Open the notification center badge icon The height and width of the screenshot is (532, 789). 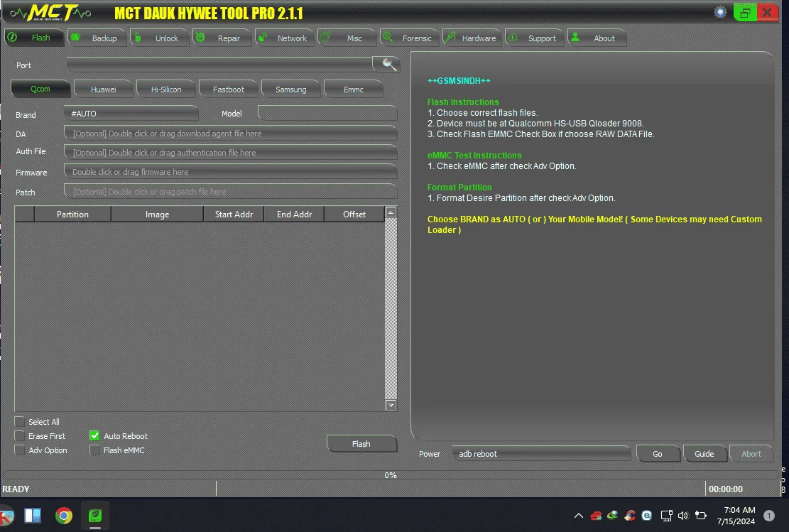click(769, 516)
